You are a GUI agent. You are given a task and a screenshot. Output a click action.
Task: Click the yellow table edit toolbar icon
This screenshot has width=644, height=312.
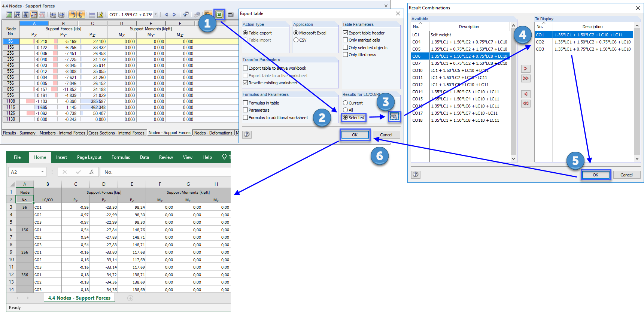100,15
